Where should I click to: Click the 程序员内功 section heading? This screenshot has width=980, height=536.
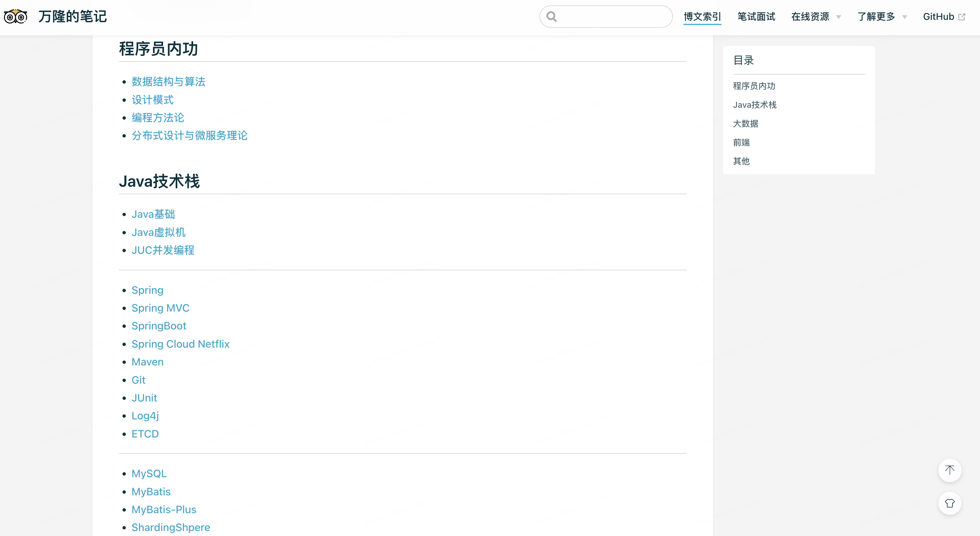tap(158, 49)
